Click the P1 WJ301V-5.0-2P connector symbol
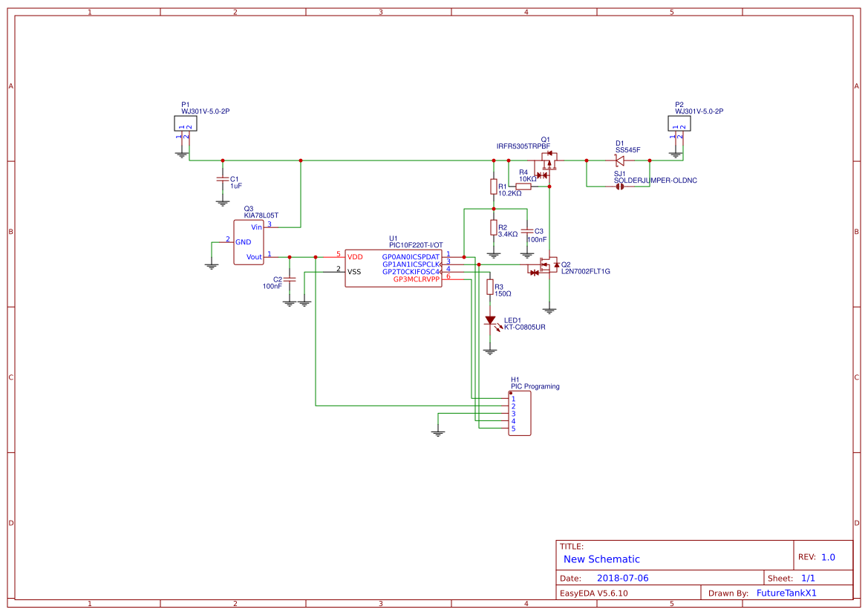 186,123
